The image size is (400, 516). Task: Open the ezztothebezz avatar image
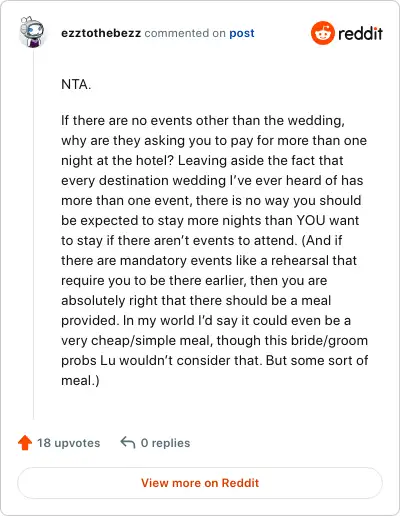coord(32,32)
